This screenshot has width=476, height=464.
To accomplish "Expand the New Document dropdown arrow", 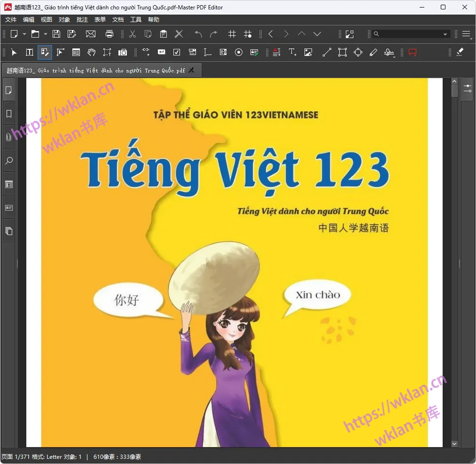I will [x=24, y=34].
